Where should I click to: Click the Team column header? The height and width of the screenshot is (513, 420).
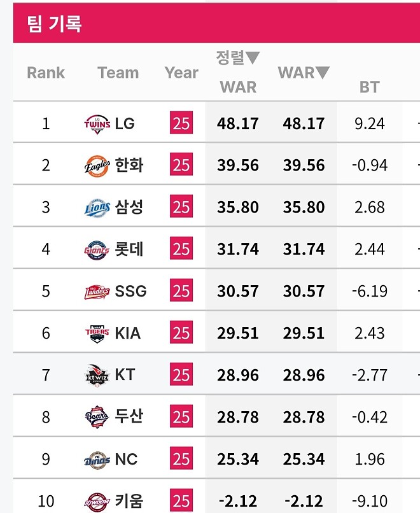point(118,73)
